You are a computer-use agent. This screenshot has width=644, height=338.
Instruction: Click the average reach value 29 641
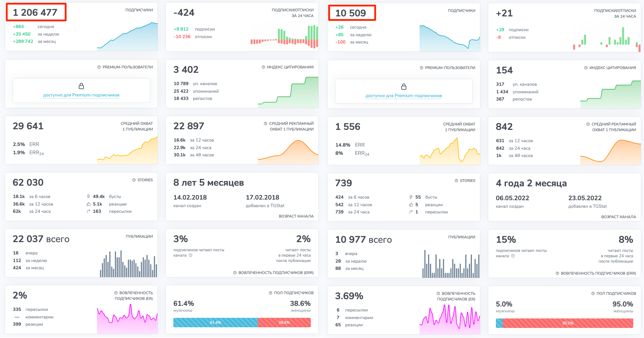(x=28, y=126)
